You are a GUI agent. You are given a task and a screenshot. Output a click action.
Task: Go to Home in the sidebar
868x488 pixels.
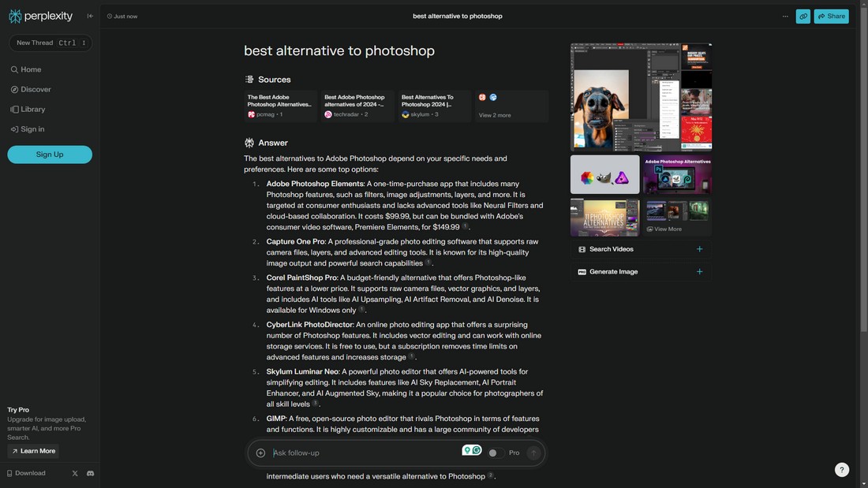click(x=26, y=69)
